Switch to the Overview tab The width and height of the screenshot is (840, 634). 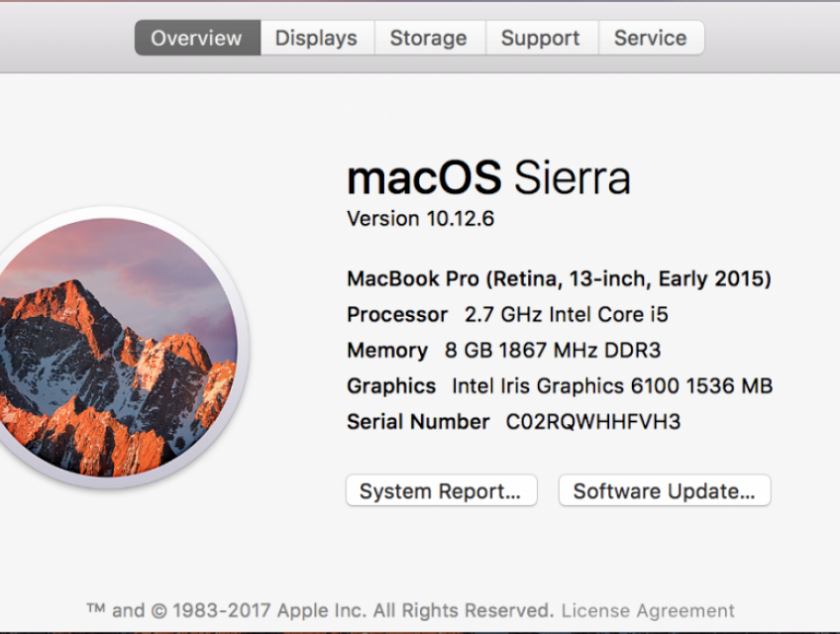[x=196, y=38]
